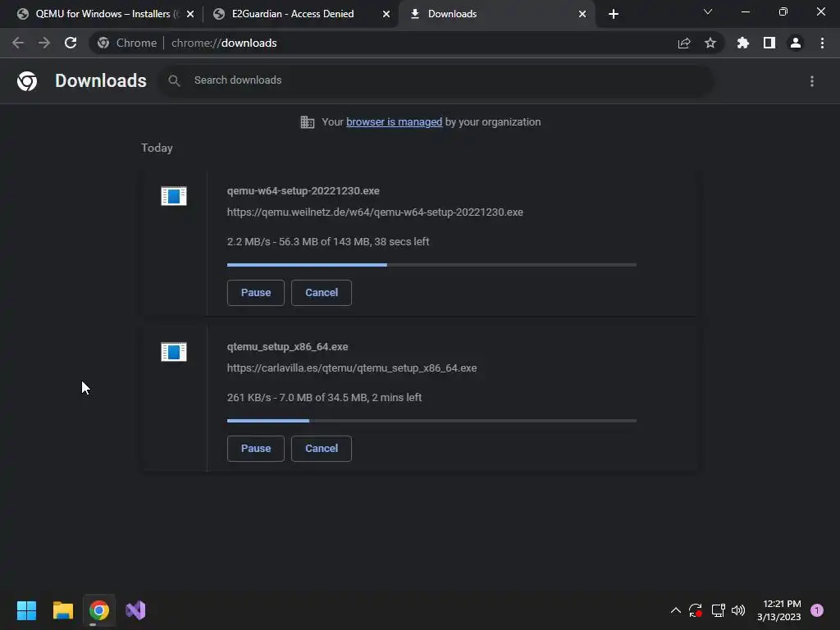Toggle the Chrome side panel icon
The image size is (840, 630).
pyautogui.click(x=769, y=43)
